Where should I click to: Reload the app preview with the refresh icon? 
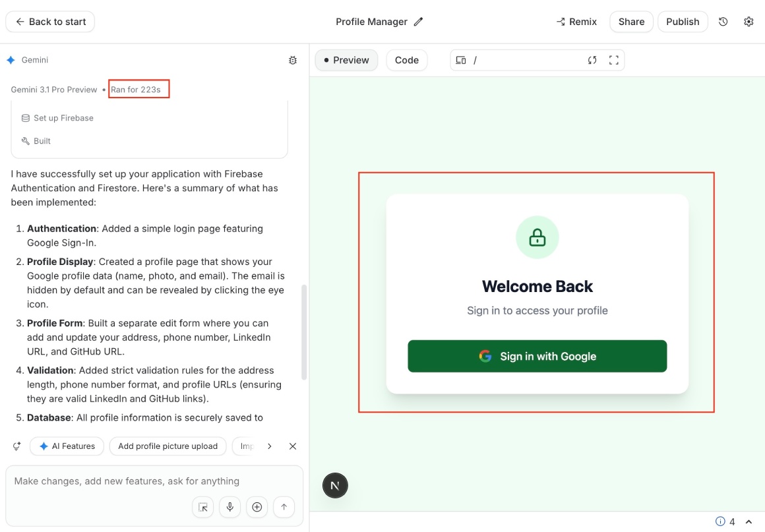(x=592, y=59)
